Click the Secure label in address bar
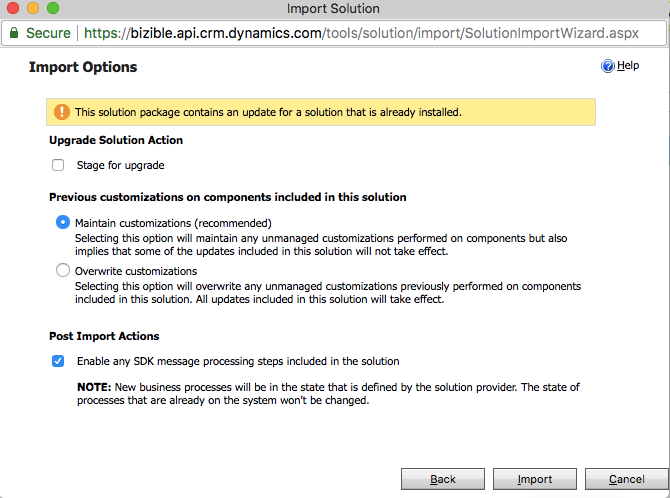The image size is (670, 498). 48,33
